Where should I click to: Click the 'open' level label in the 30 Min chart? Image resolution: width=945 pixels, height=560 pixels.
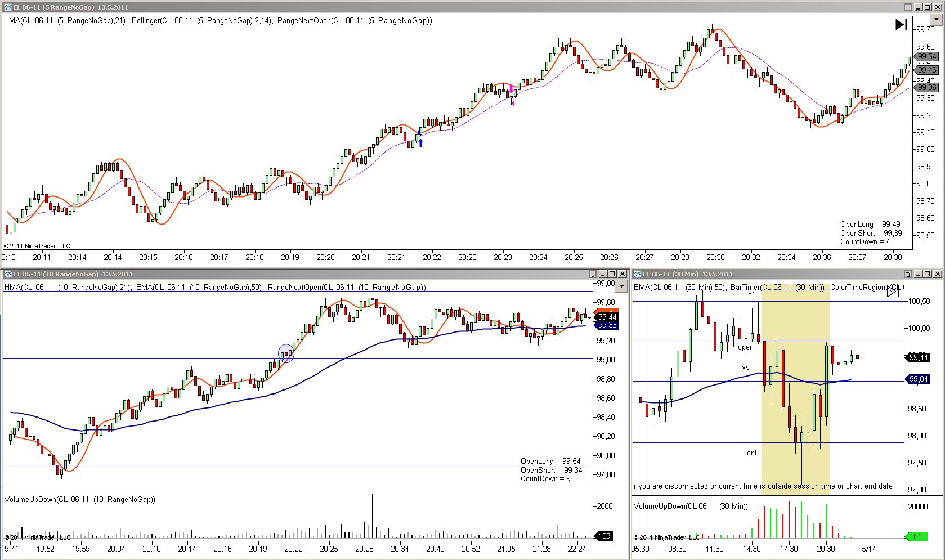[746, 347]
